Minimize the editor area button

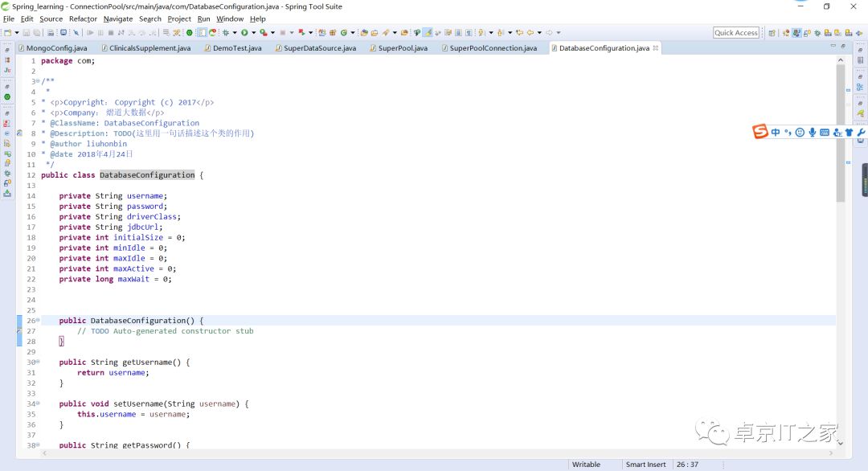click(833, 46)
